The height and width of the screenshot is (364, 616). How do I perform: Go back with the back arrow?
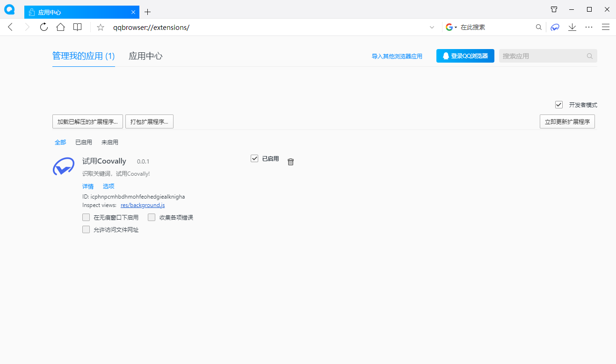(10, 27)
